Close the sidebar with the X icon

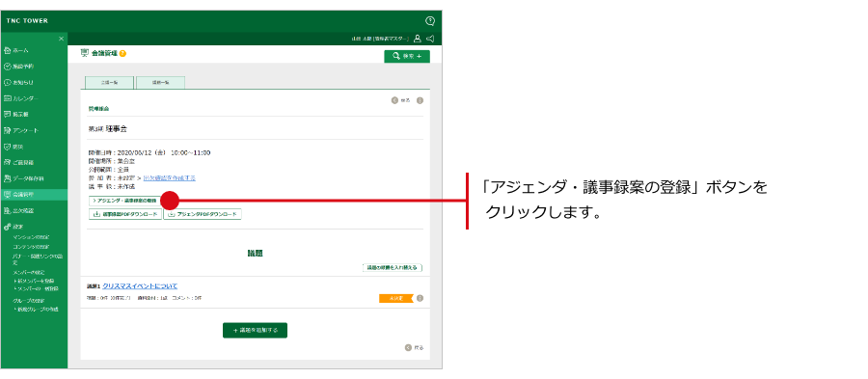[62, 39]
